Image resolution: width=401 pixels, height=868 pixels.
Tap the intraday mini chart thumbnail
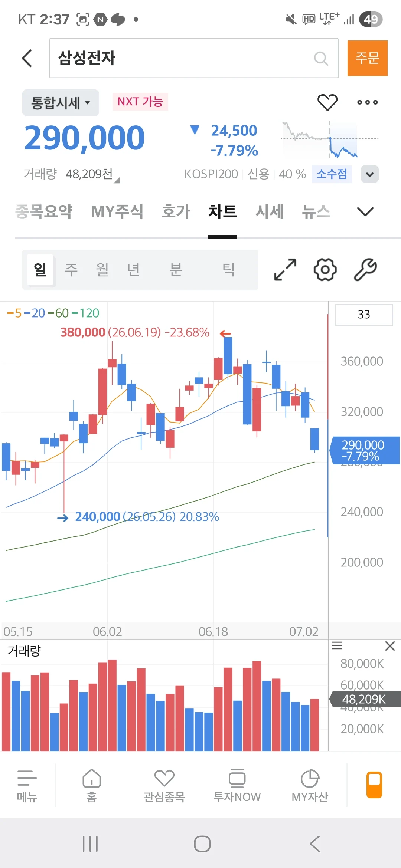(x=330, y=139)
